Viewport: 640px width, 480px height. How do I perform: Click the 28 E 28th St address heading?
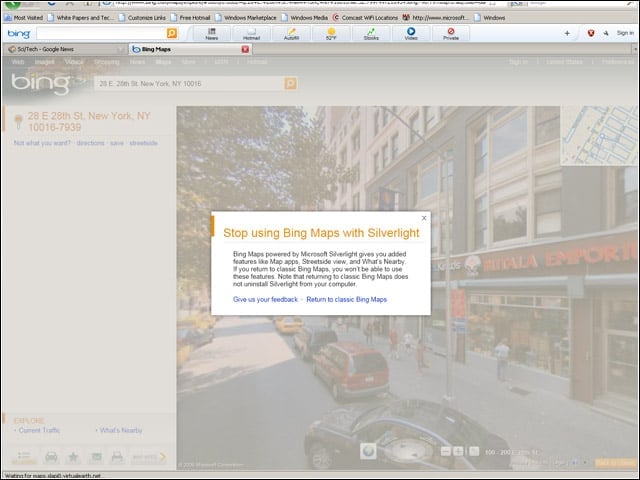click(x=89, y=122)
